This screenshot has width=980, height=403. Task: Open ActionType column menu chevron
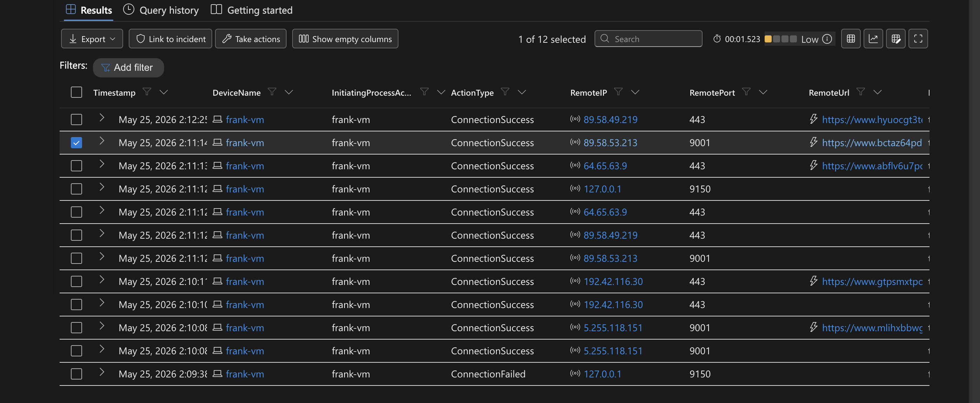522,92
